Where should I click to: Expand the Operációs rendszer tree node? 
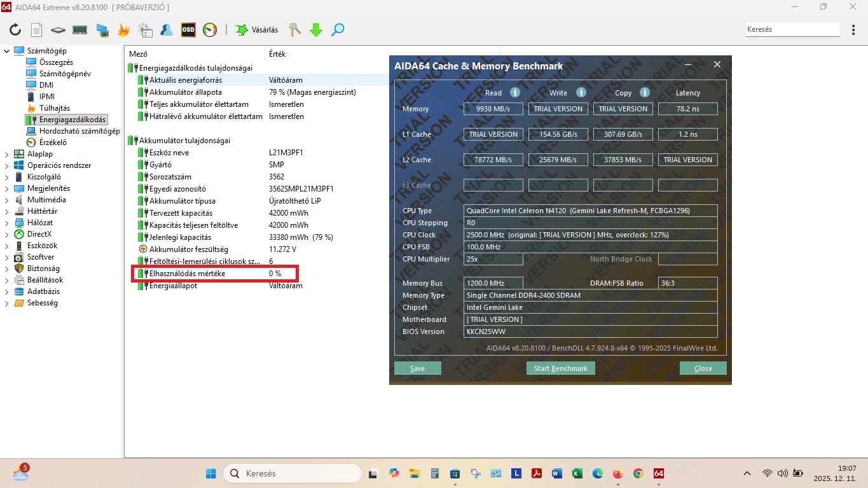(x=7, y=165)
